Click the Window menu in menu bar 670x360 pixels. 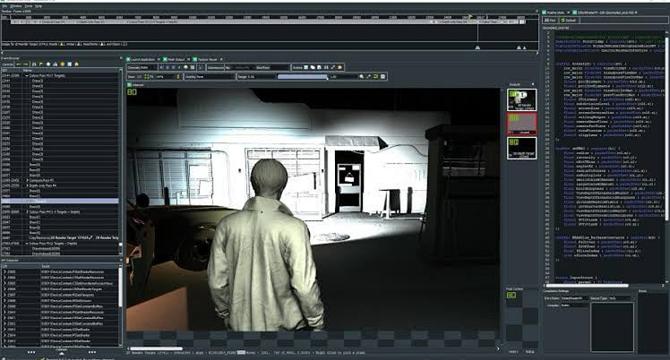pos(16,6)
